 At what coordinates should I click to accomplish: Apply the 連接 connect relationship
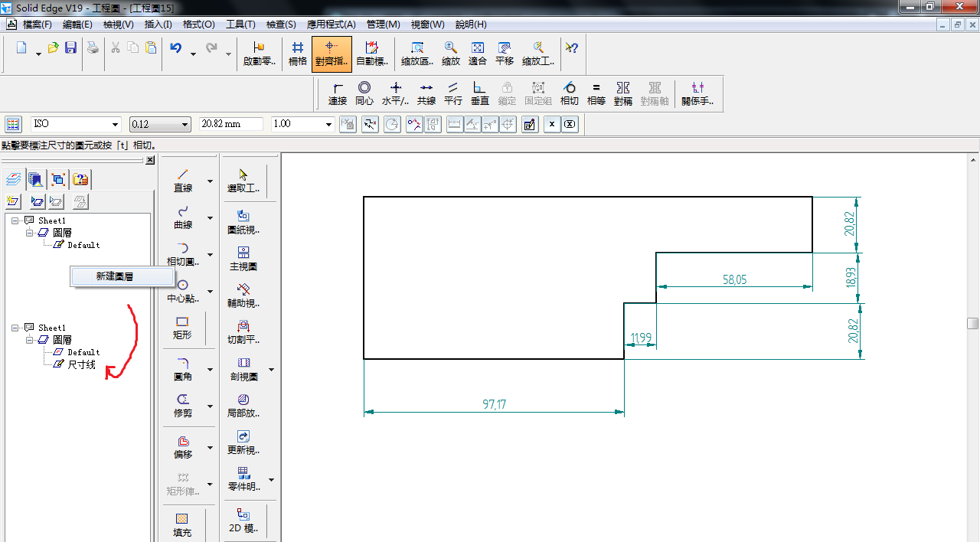338,93
